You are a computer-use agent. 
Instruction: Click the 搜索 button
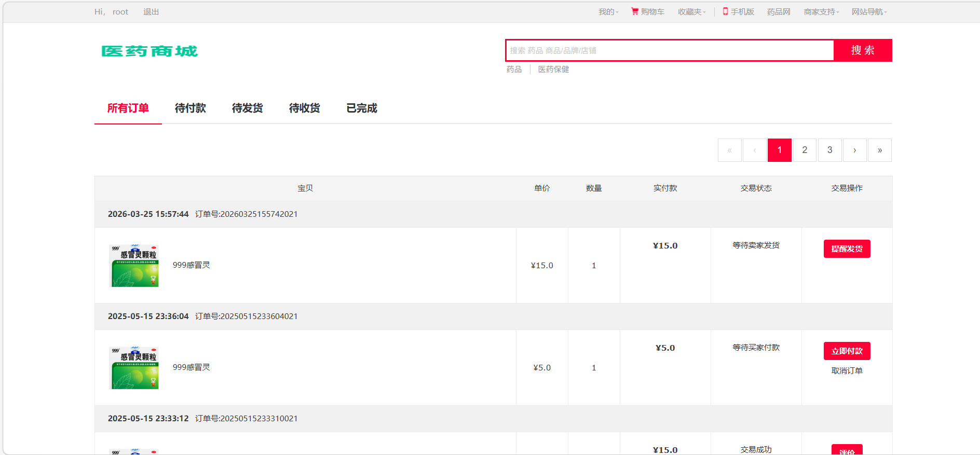click(x=863, y=50)
